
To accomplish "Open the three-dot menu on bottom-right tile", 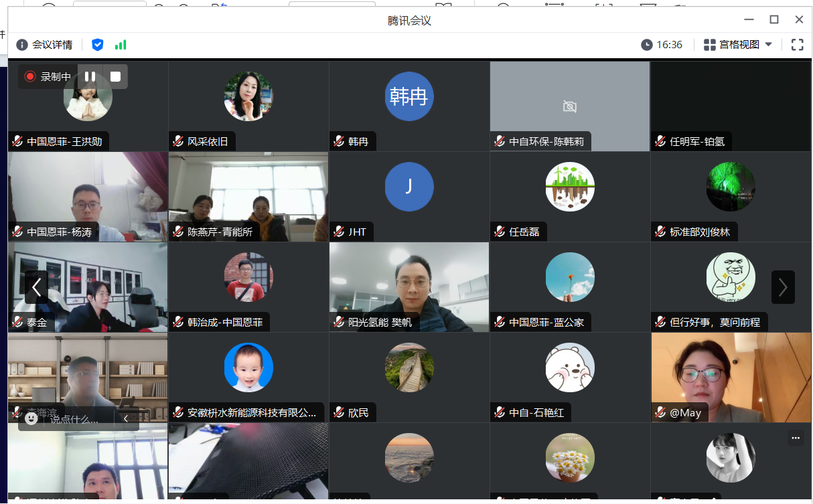I will point(795,438).
